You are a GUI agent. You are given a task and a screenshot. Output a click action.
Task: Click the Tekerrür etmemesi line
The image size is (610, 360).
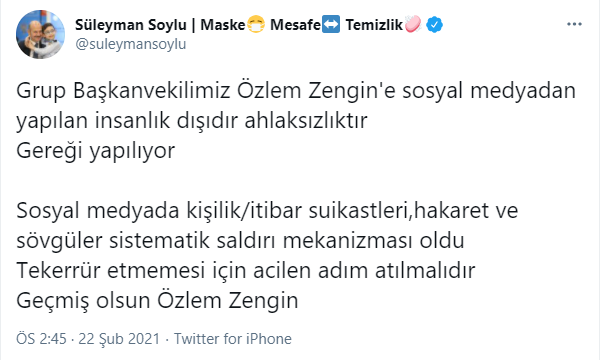pyautogui.click(x=245, y=270)
